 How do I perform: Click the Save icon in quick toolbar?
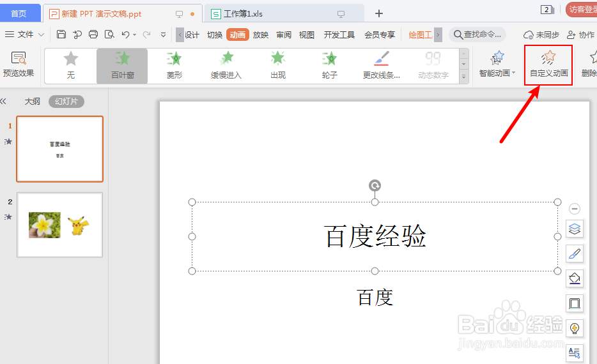(x=61, y=34)
